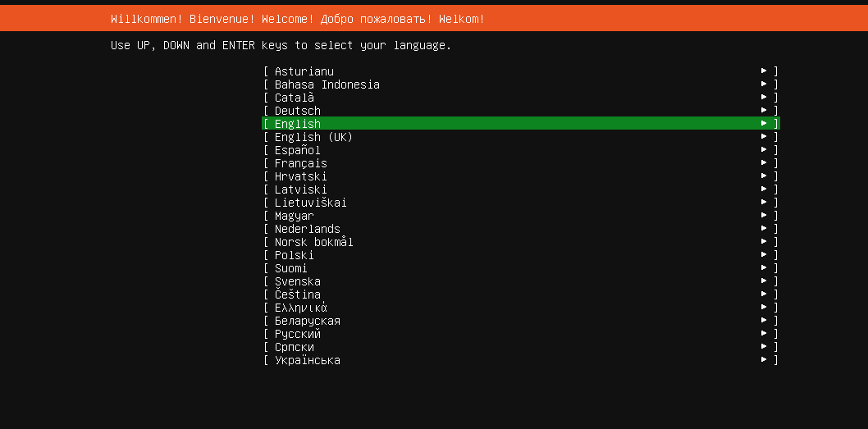Click the arrow on the Magyar row
The height and width of the screenshot is (429, 868).
point(764,216)
